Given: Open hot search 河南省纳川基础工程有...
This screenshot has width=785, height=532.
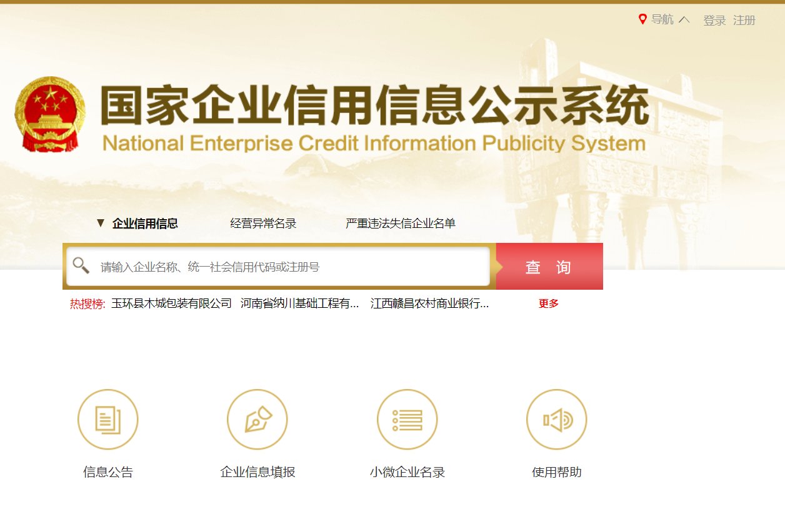Looking at the screenshot, I should [300, 304].
